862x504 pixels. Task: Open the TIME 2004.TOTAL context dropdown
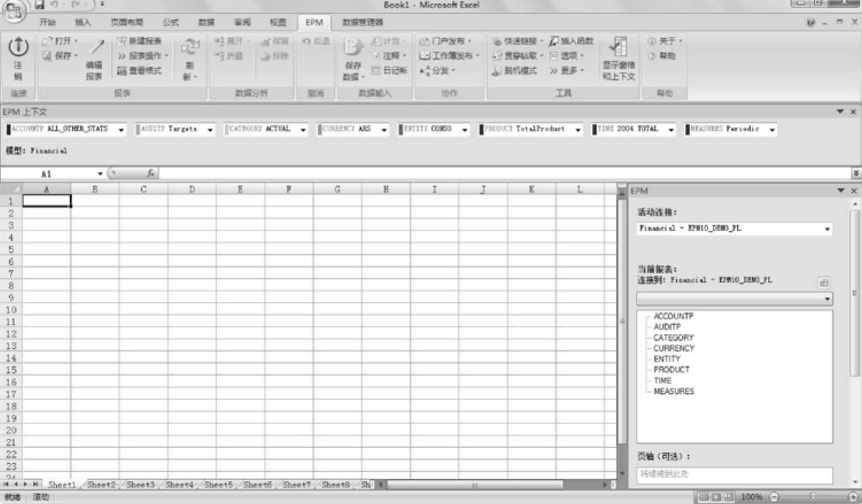tap(671, 130)
